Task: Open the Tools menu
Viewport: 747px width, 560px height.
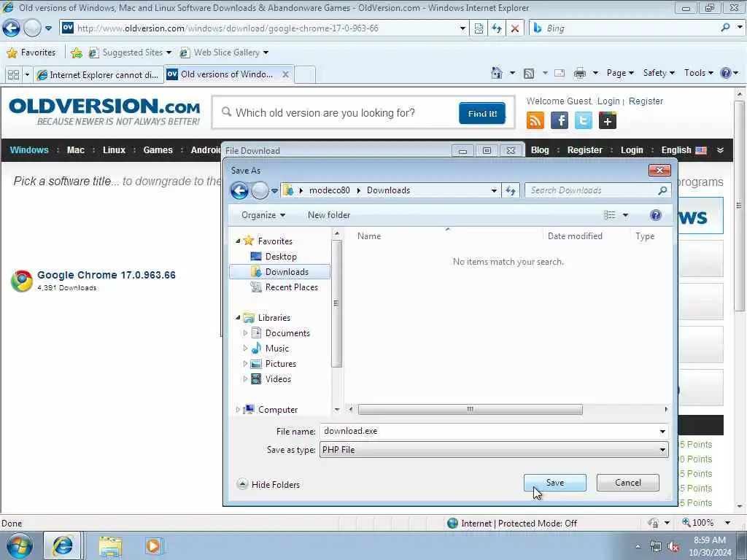Action: 698,73
